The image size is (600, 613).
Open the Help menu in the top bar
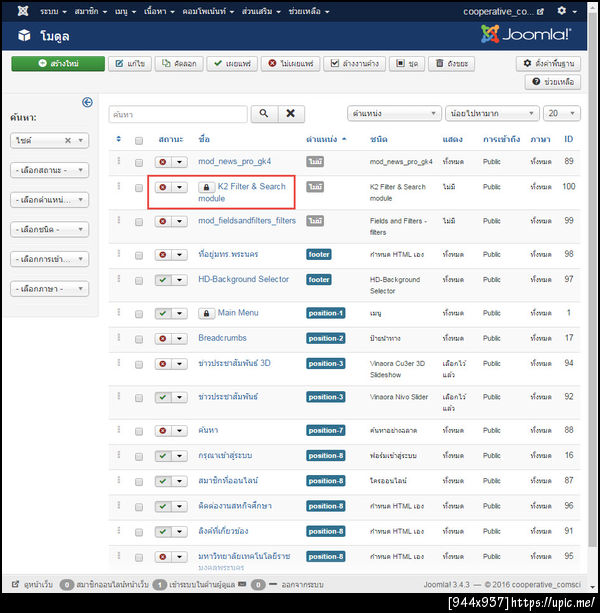coord(309,11)
